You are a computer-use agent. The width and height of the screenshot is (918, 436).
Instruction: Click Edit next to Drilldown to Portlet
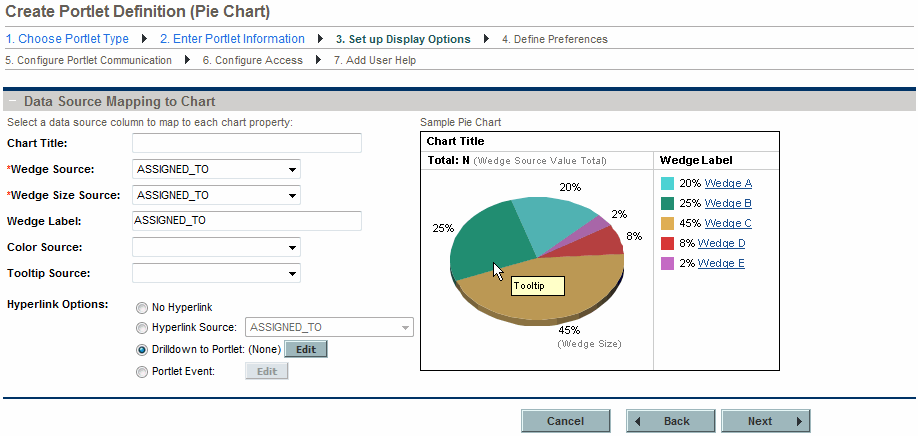pyautogui.click(x=306, y=350)
